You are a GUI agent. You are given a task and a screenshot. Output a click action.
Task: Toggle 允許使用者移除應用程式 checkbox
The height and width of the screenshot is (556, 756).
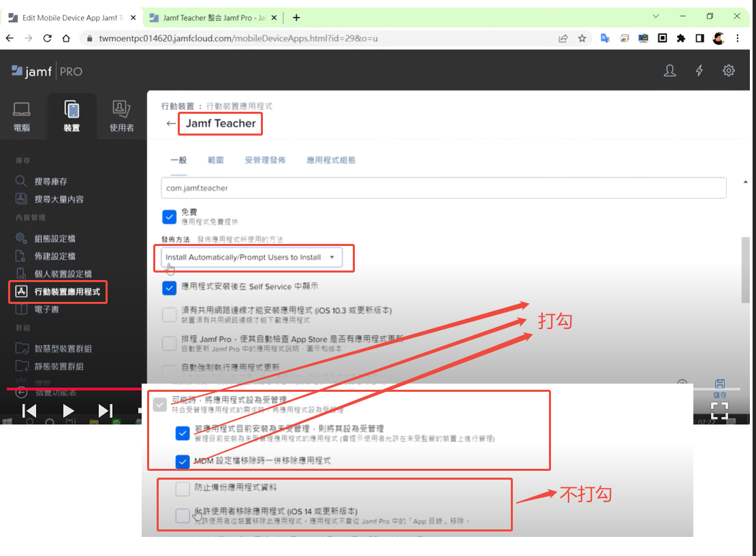[183, 516]
